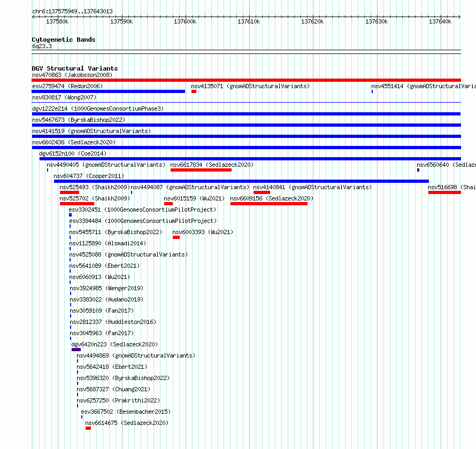
Task: Open nsv4141519 gnomADStructuralVariants label
Action: click(x=91, y=131)
